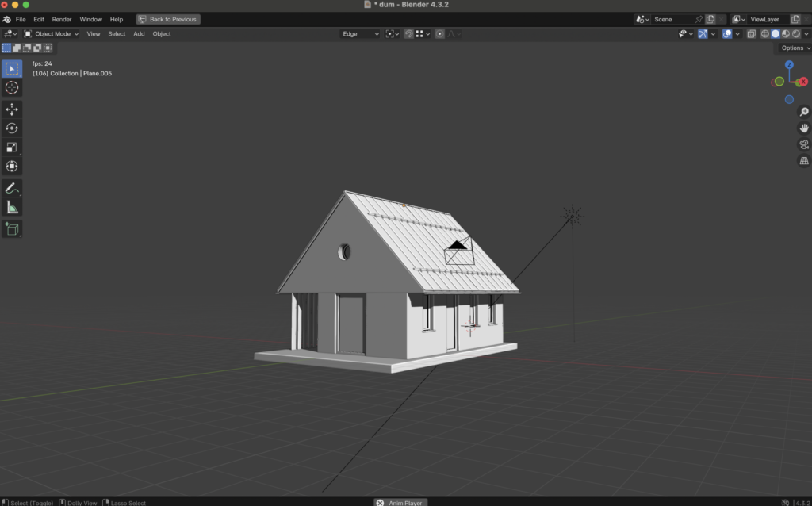Image resolution: width=812 pixels, height=506 pixels.
Task: Switch to material preview shading
Action: [786, 33]
